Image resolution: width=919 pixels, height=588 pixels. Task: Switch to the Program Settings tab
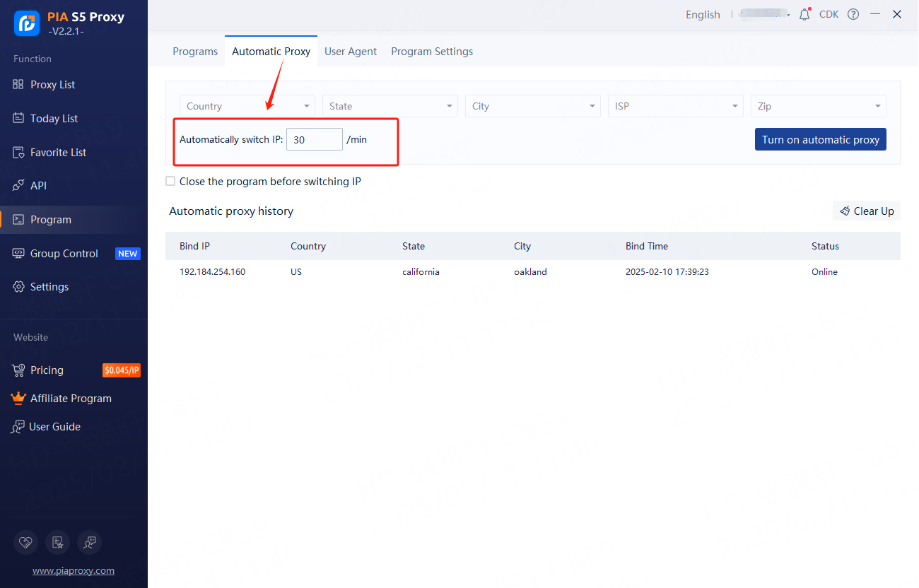[432, 52]
